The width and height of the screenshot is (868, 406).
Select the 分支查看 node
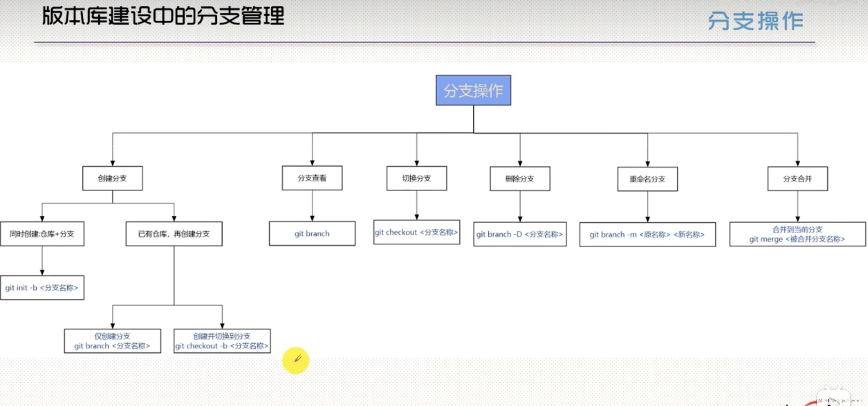pyautogui.click(x=312, y=178)
